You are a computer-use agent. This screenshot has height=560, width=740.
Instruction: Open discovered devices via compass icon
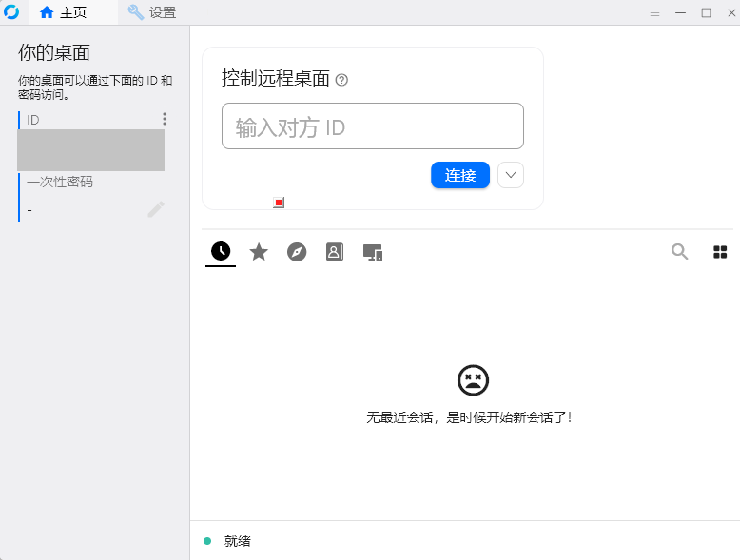click(x=297, y=252)
